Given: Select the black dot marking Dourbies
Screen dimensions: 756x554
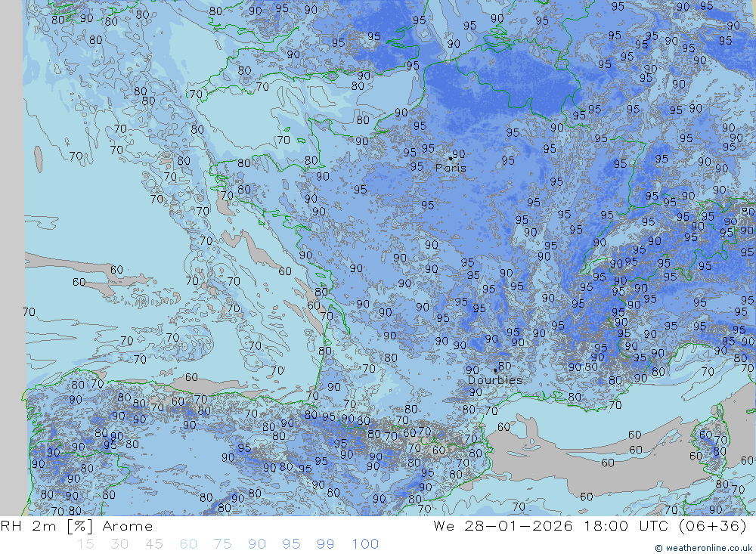Looking at the screenshot, I should [495, 370].
